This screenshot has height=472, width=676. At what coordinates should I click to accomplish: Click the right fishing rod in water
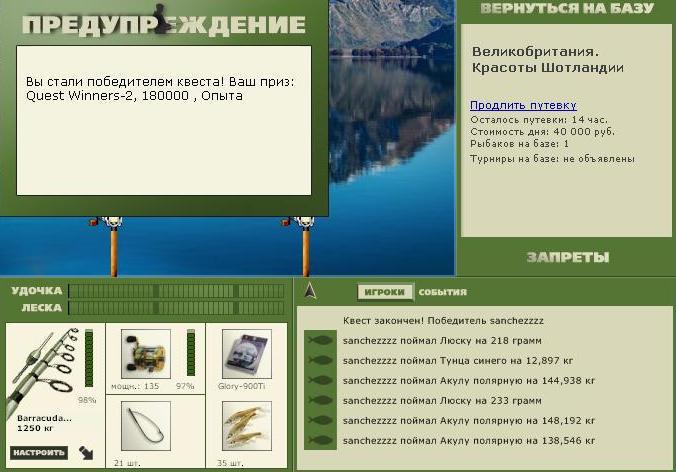pyautogui.click(x=304, y=247)
